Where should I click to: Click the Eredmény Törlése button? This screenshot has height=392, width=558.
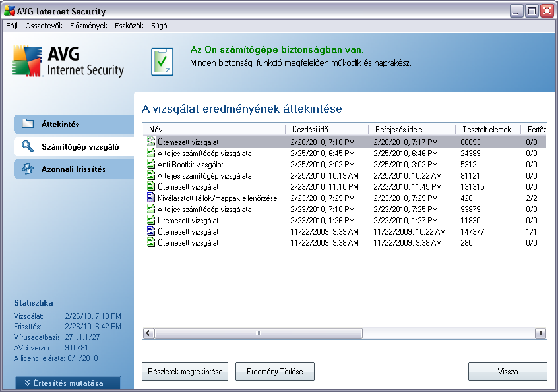tap(275, 372)
